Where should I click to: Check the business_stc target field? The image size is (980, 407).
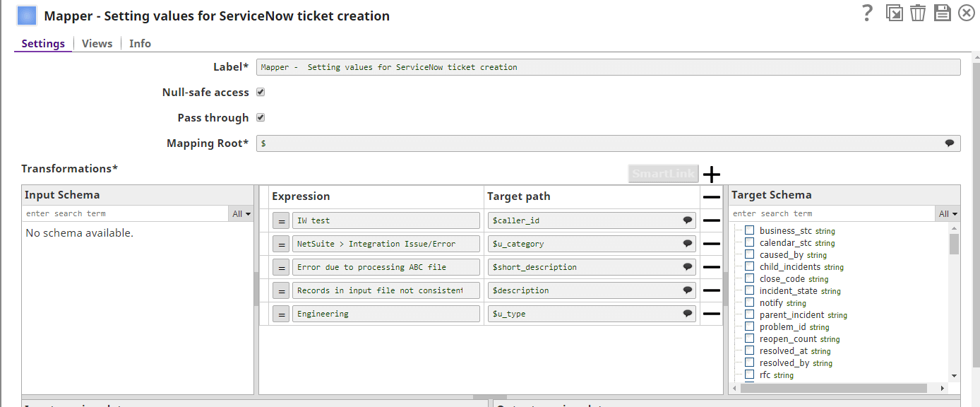click(750, 230)
